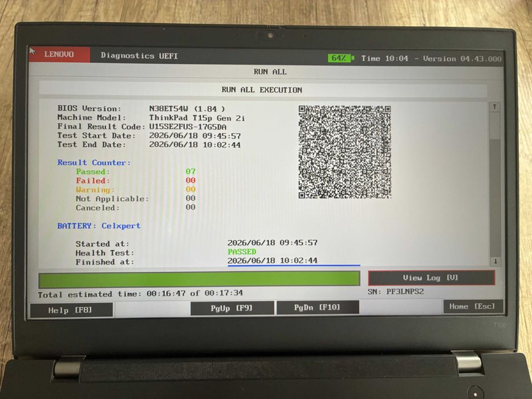Click the Health Test PASSED result
This screenshot has width=532, height=399.
coord(242,252)
